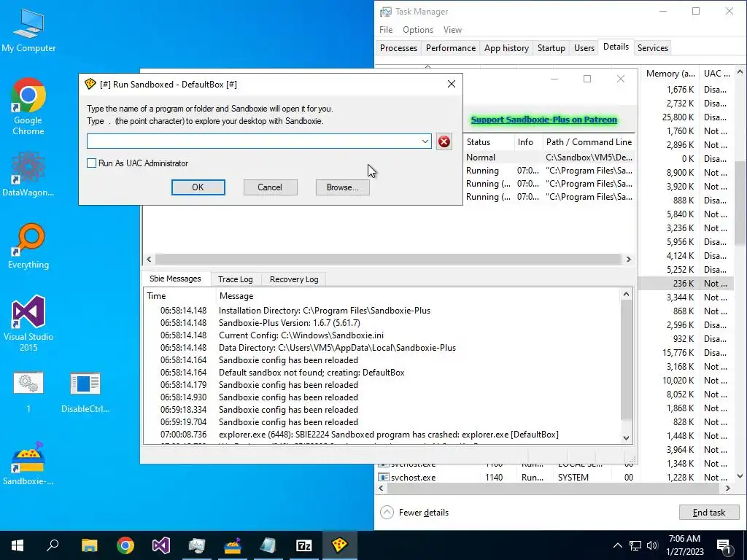The width and height of the screenshot is (747, 560).
Task: Open Task Manager Options menu
Action: click(418, 29)
